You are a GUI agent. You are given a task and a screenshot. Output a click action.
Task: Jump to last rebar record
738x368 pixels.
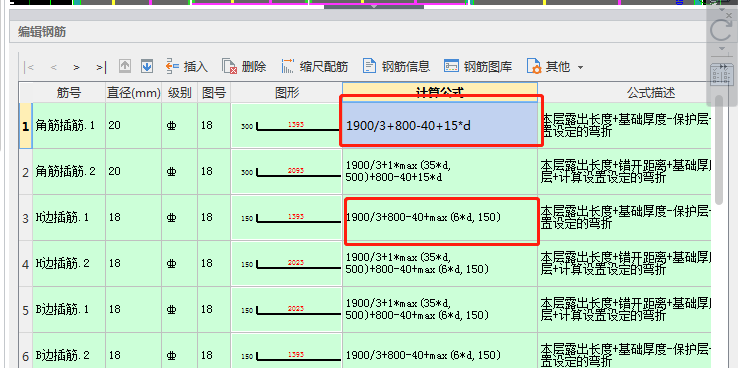coord(101,67)
